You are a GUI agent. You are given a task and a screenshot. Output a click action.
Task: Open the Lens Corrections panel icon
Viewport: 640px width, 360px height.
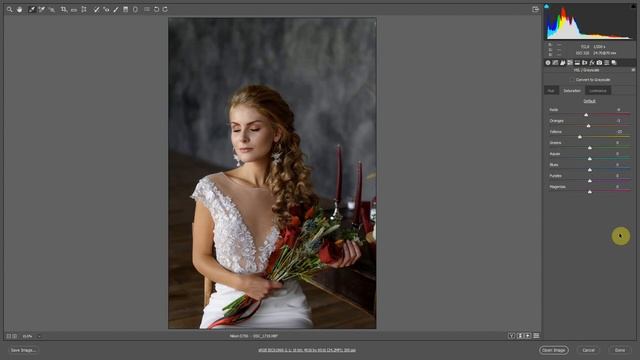click(x=584, y=63)
